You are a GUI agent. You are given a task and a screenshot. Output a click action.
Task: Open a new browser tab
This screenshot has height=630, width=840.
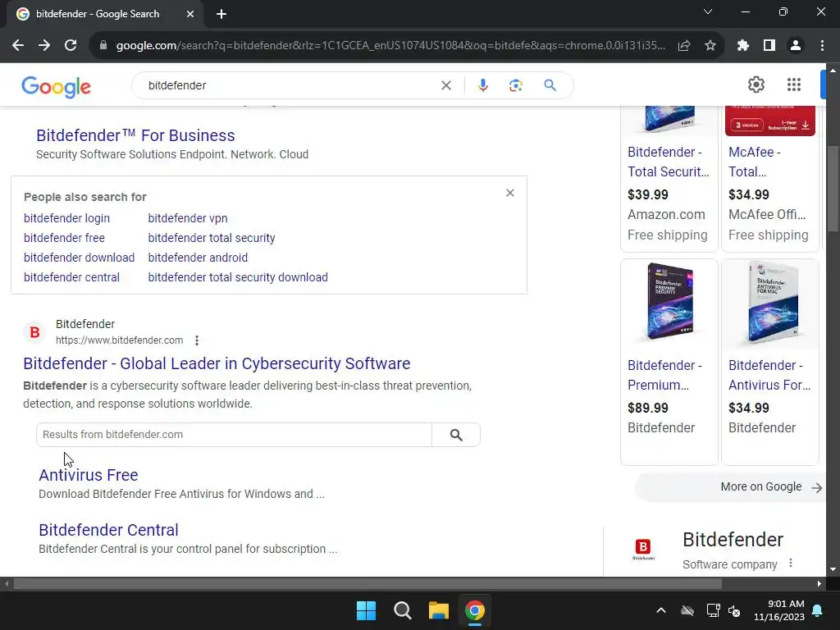pyautogui.click(x=221, y=14)
